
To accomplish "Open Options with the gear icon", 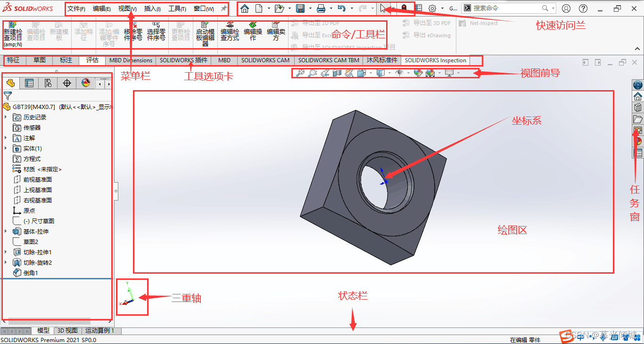I will click(432, 8).
